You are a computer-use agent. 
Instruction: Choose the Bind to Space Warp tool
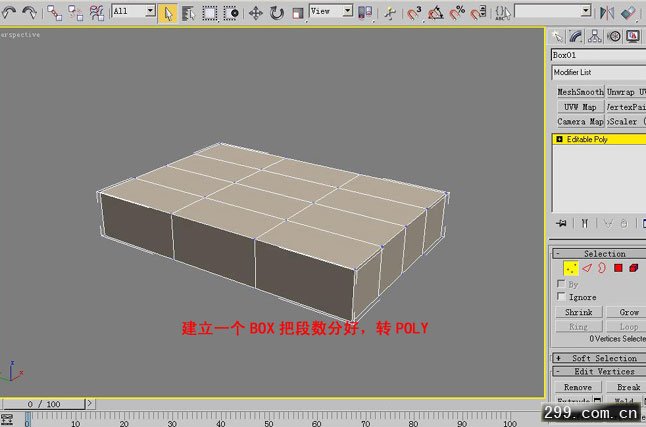pyautogui.click(x=97, y=13)
